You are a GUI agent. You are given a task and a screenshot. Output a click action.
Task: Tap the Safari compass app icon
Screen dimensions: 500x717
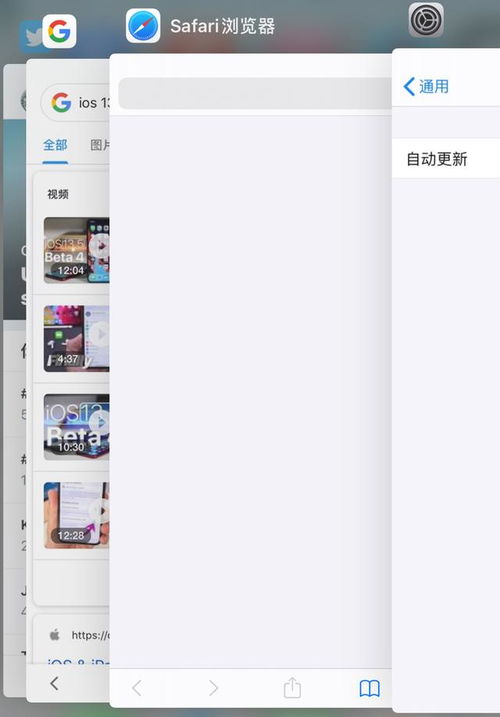tap(143, 26)
